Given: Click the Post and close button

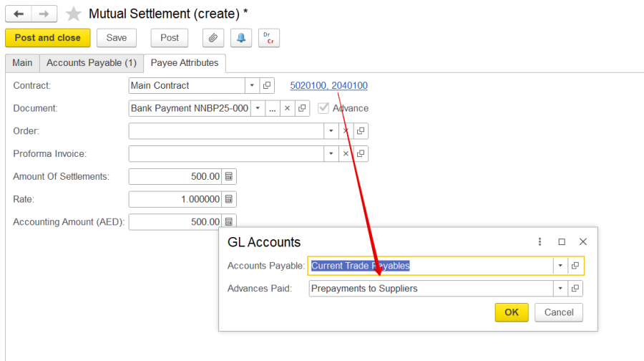Looking at the screenshot, I should pos(48,38).
